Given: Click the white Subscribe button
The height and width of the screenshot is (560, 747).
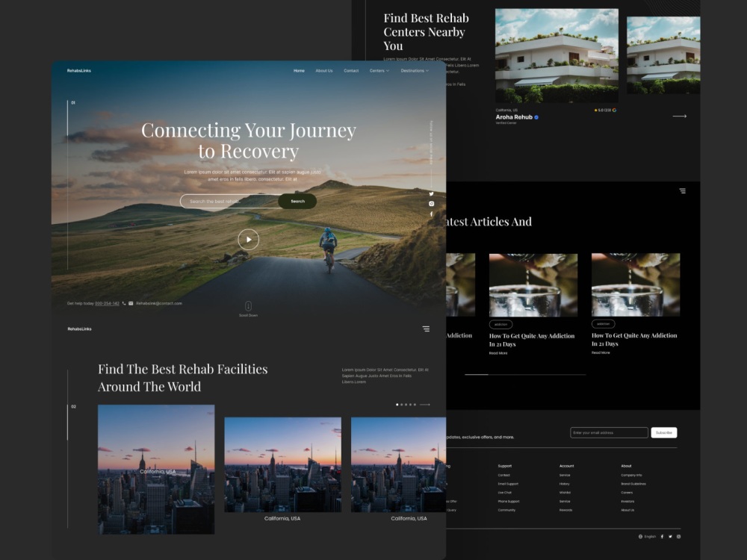Looking at the screenshot, I should click(x=663, y=432).
